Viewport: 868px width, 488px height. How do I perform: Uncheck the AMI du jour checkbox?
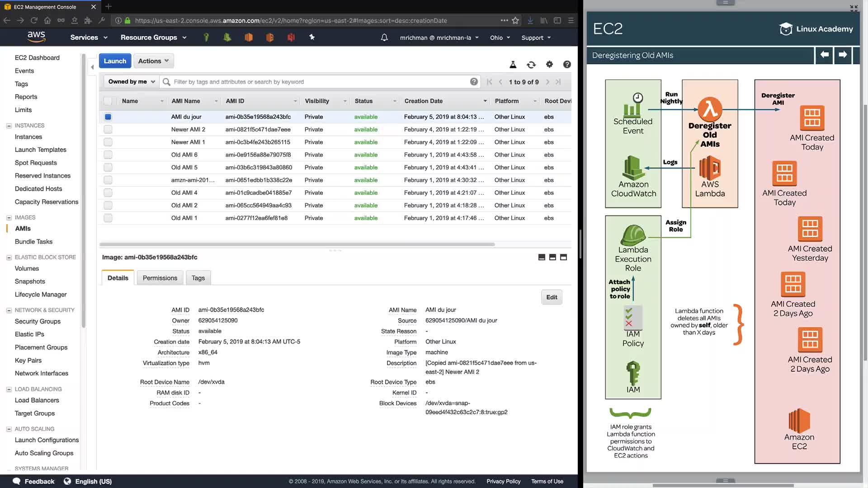tap(108, 117)
